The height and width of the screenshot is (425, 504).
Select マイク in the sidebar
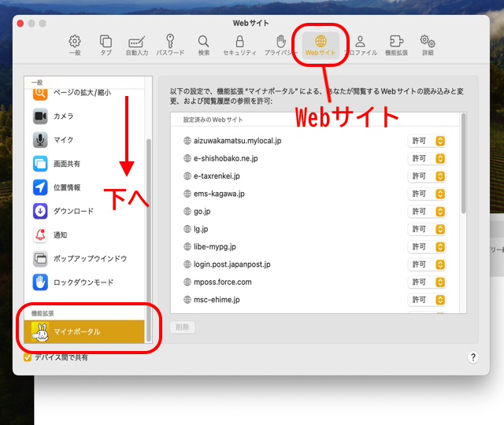pos(64,140)
